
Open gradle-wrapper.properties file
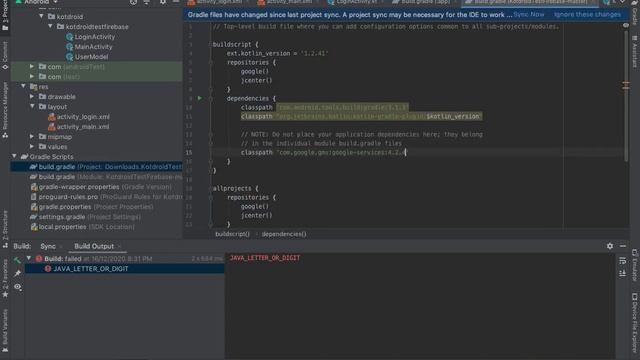pyautogui.click(x=101, y=187)
